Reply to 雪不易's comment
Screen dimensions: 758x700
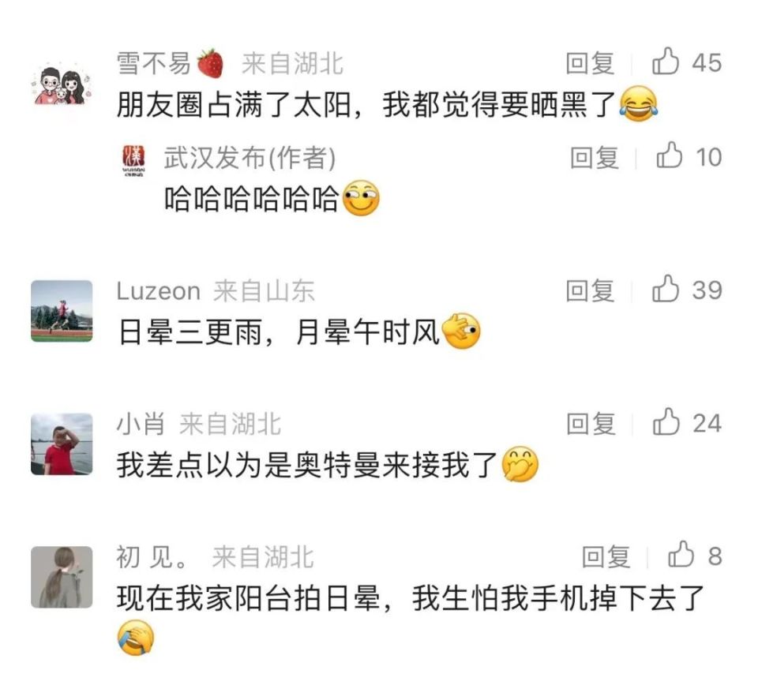591,63
